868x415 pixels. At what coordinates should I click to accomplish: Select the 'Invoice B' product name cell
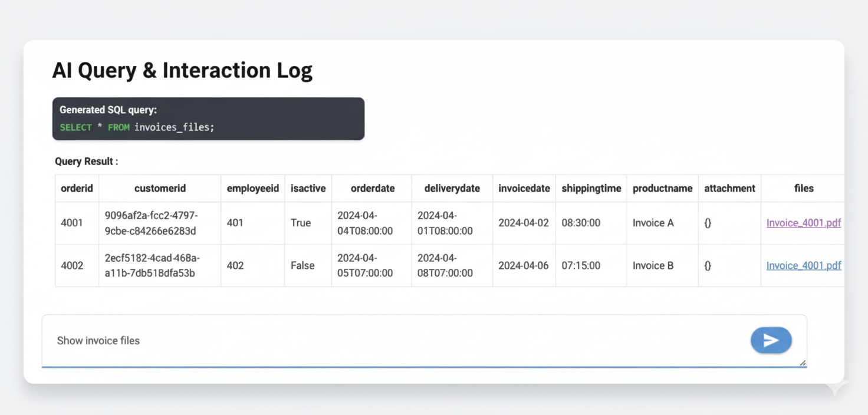653,265
